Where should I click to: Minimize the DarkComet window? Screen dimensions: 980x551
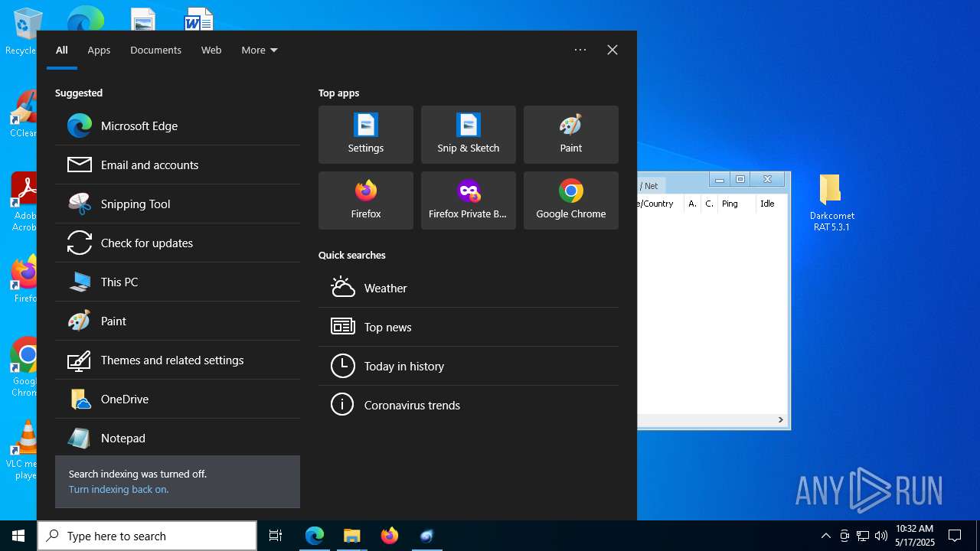719,180
